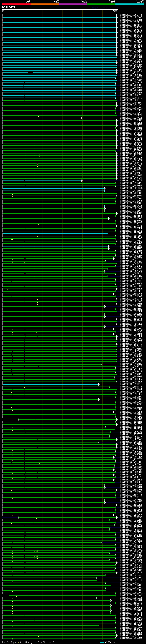
Task: Select the BB910435 query name label
Action: (x=8, y=7)
